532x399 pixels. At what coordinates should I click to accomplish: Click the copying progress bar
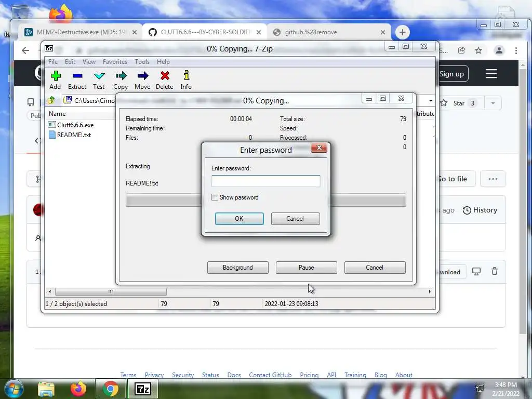265,200
